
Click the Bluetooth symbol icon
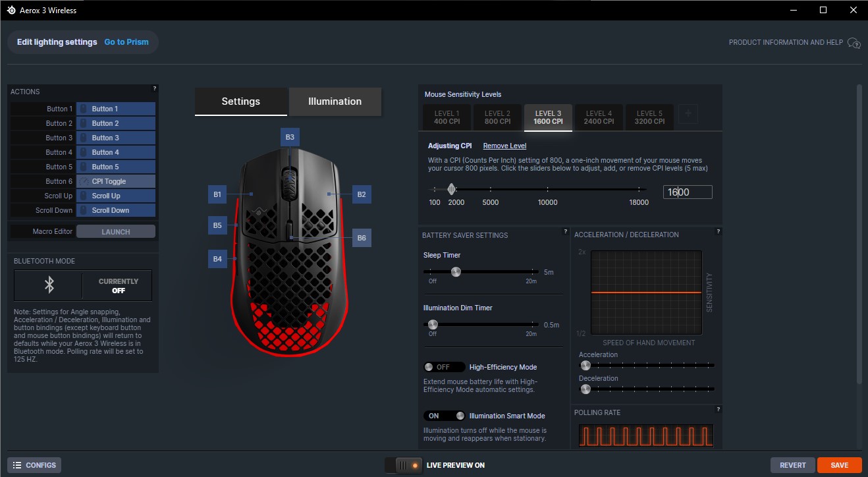49,285
